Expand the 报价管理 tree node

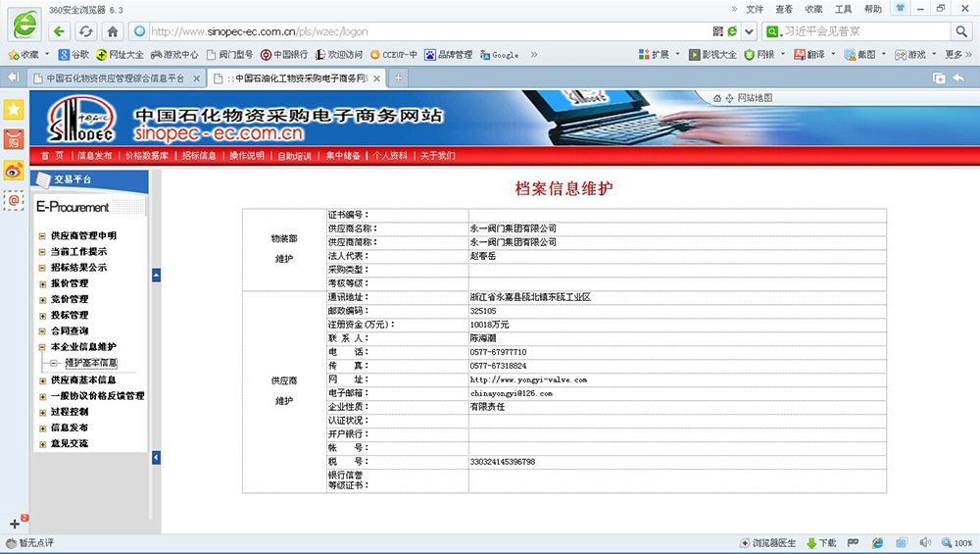42,283
